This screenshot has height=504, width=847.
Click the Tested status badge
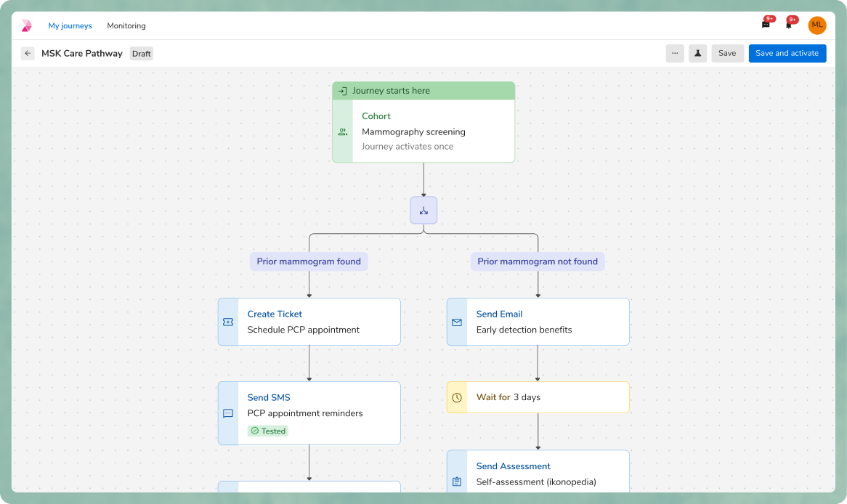(268, 431)
